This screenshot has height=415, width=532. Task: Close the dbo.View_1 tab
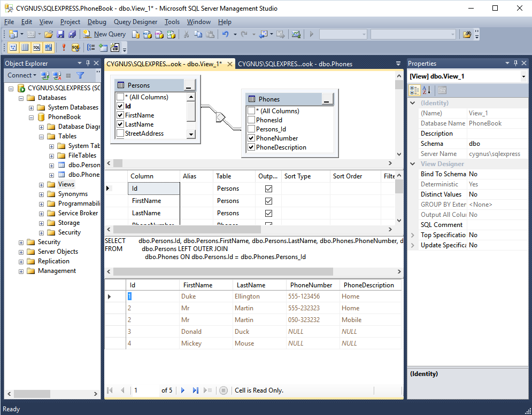230,64
